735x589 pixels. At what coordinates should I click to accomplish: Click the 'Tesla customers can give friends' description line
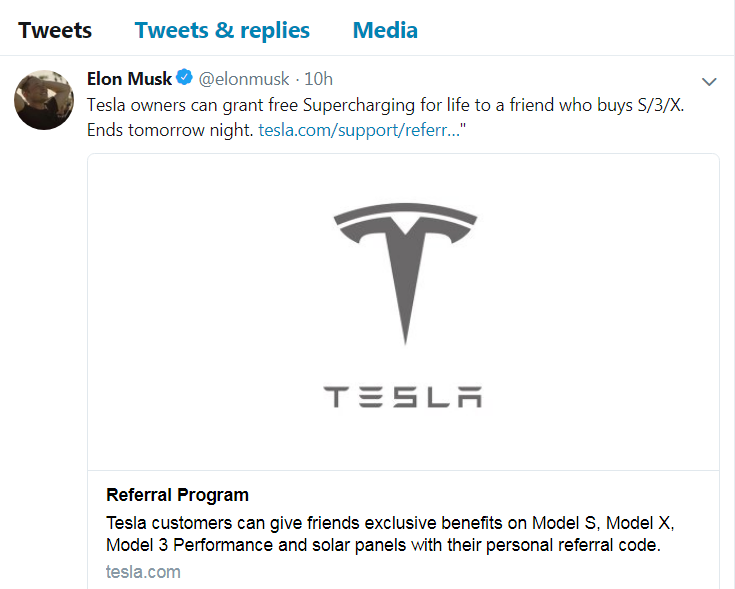point(390,522)
